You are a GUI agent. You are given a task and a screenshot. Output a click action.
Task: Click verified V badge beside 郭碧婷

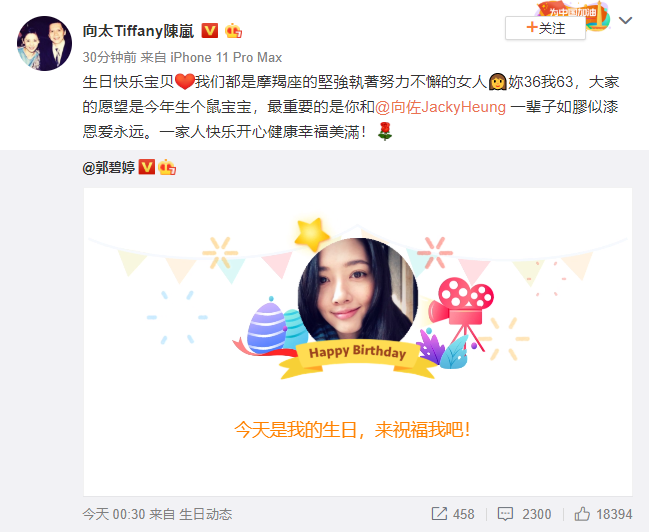click(147, 167)
